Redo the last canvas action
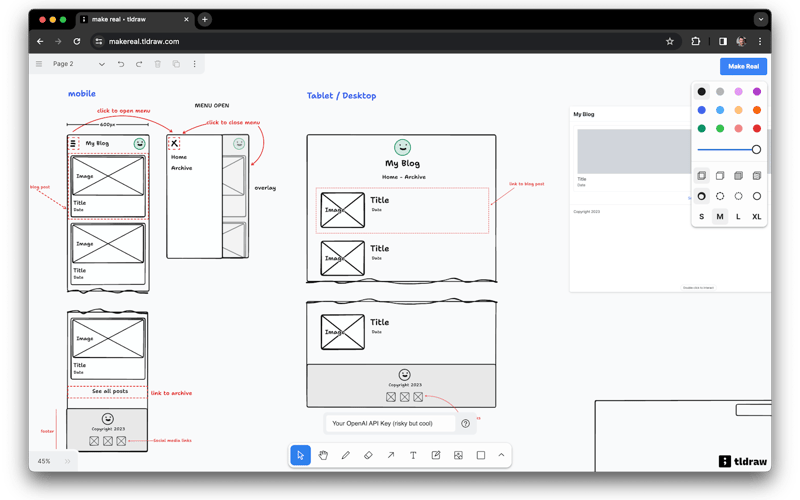Image resolution: width=800 pixels, height=500 pixels. coord(139,64)
